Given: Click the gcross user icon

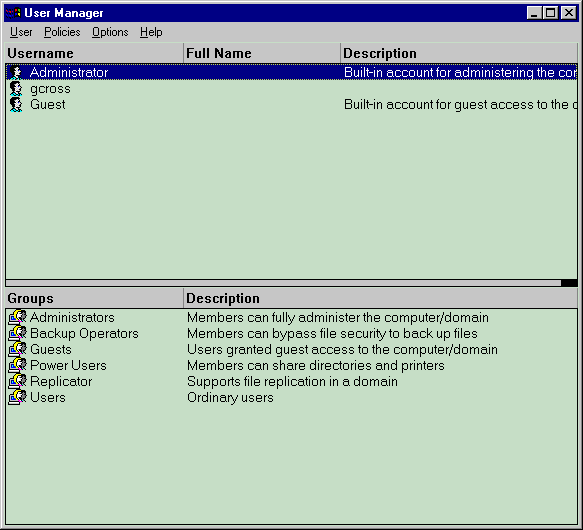Looking at the screenshot, I should click(16, 89).
